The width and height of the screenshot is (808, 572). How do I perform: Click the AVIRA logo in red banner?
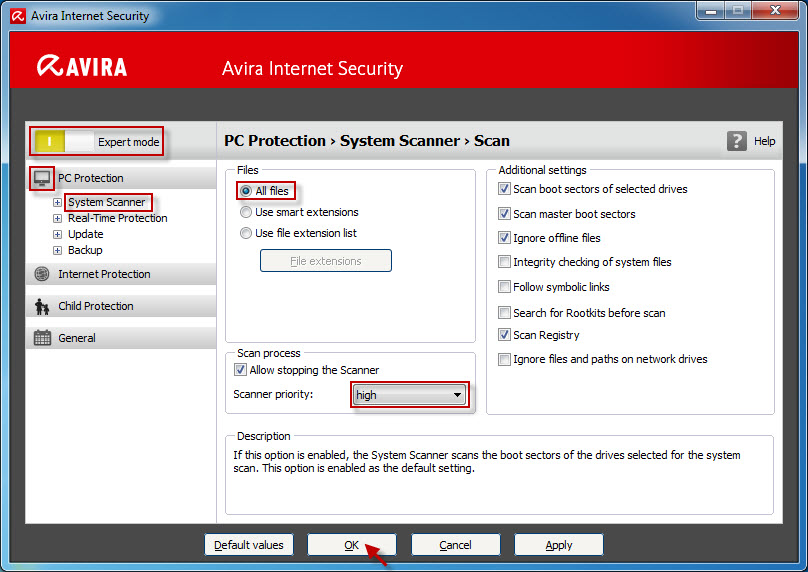click(x=82, y=66)
